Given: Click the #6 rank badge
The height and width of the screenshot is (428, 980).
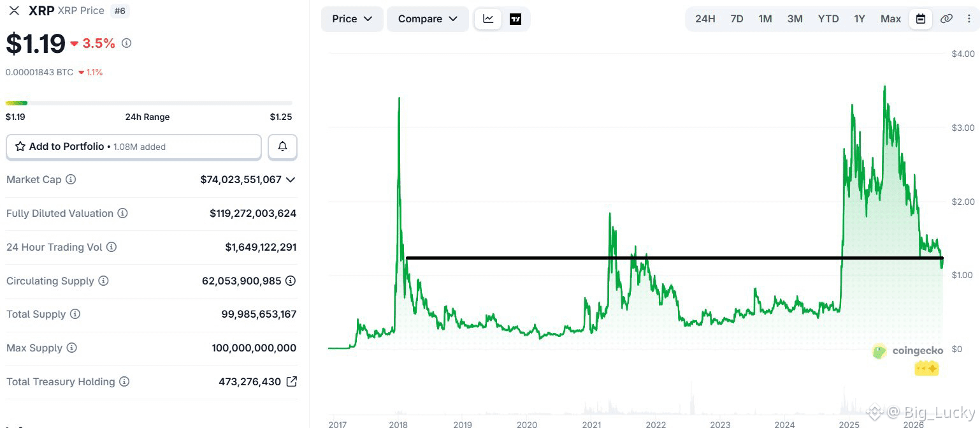Looking at the screenshot, I should (119, 11).
